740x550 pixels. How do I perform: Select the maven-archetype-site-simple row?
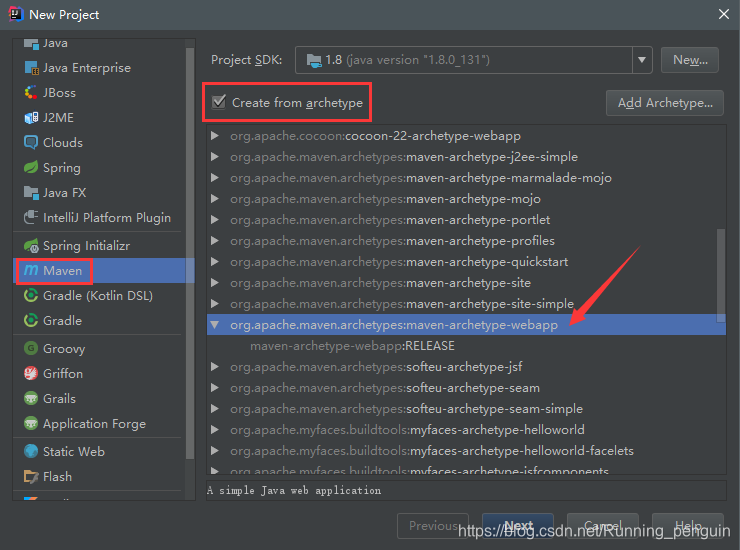click(x=466, y=304)
